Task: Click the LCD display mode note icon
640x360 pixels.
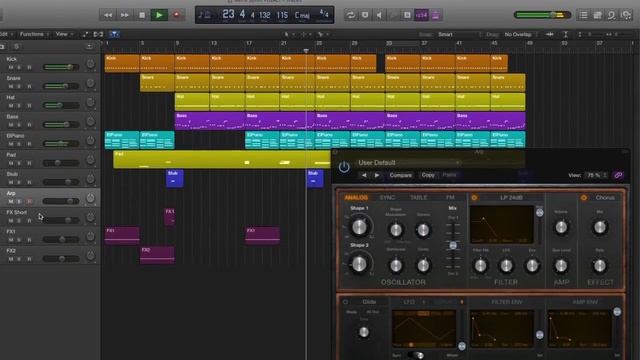Action: click(204, 15)
